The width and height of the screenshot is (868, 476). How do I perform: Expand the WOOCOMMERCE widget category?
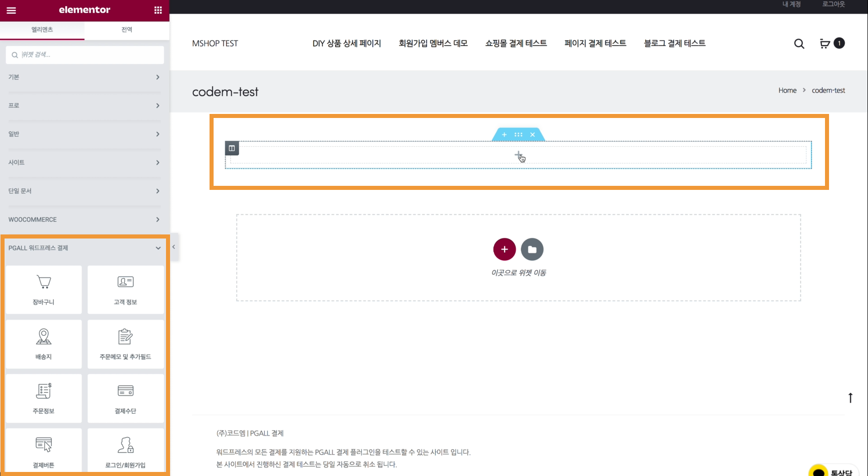click(x=84, y=219)
